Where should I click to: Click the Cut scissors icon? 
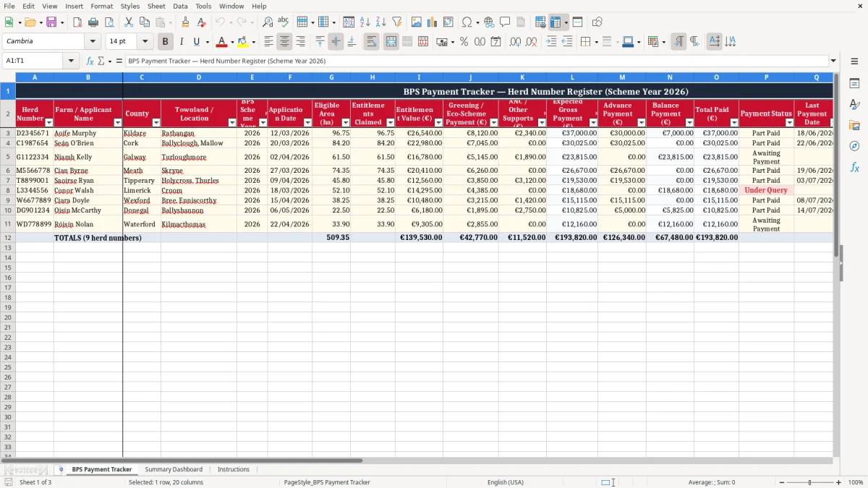tap(128, 22)
